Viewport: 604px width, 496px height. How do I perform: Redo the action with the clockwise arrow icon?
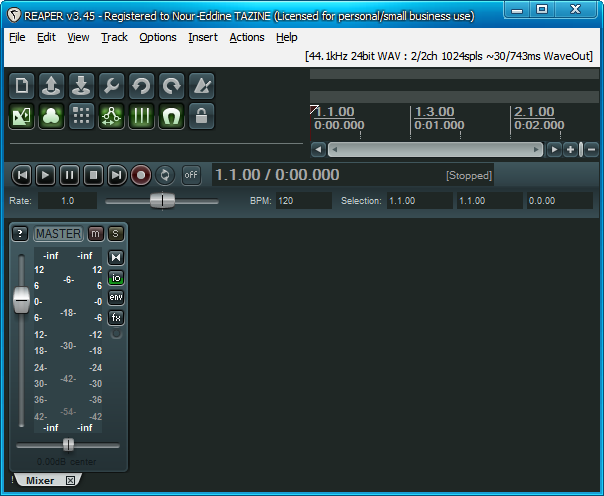(172, 85)
